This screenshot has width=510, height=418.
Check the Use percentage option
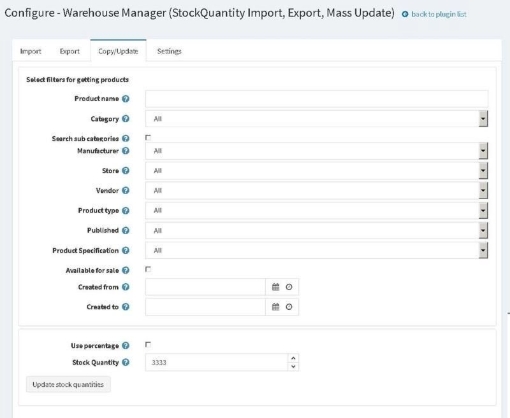point(148,344)
